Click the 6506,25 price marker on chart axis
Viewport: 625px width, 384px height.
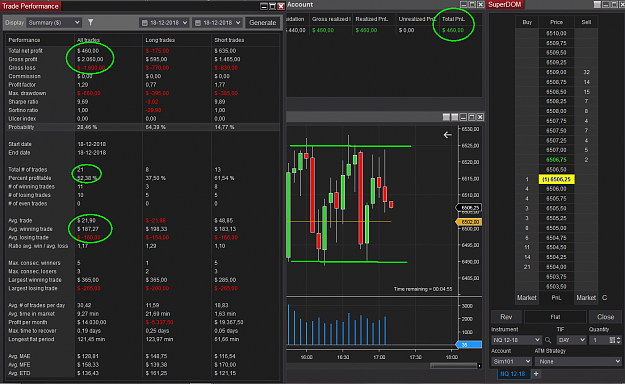[x=469, y=207]
